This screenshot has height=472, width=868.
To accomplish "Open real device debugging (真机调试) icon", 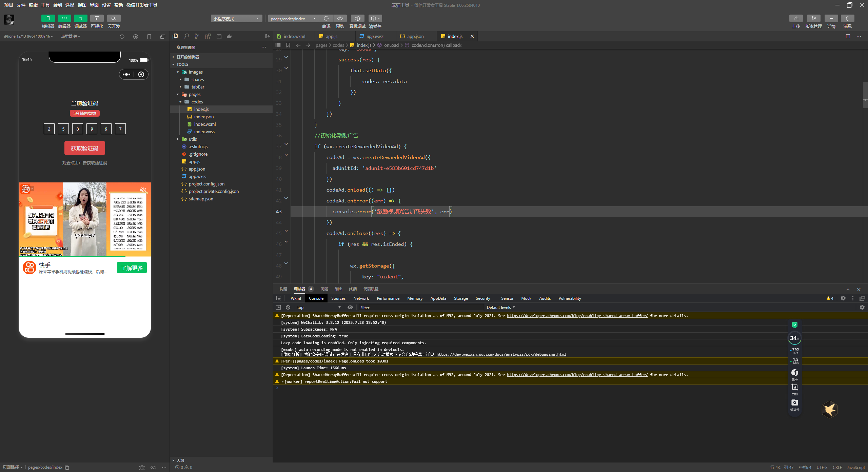I will coord(357,18).
